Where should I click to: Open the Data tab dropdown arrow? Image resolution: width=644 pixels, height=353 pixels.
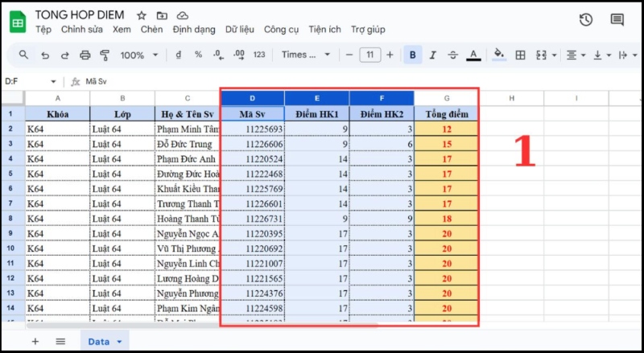tap(119, 342)
